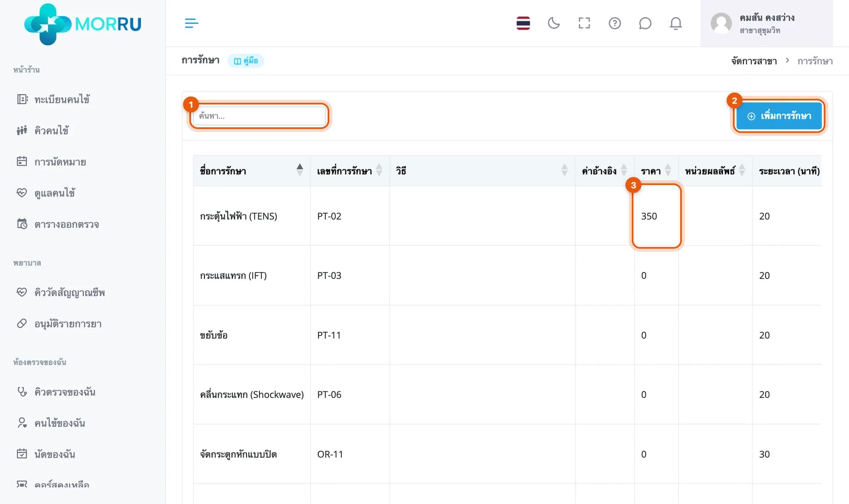The height and width of the screenshot is (504, 849).
Task: Select row กระตุ้นไฟฟ้า (TENS)
Action: pyautogui.click(x=507, y=216)
